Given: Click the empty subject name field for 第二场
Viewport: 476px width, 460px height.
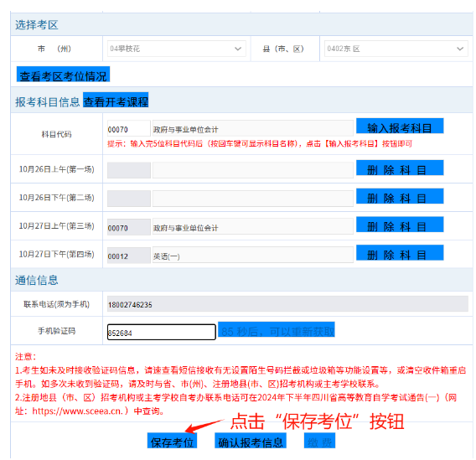Looking at the screenshot, I should (x=253, y=199).
